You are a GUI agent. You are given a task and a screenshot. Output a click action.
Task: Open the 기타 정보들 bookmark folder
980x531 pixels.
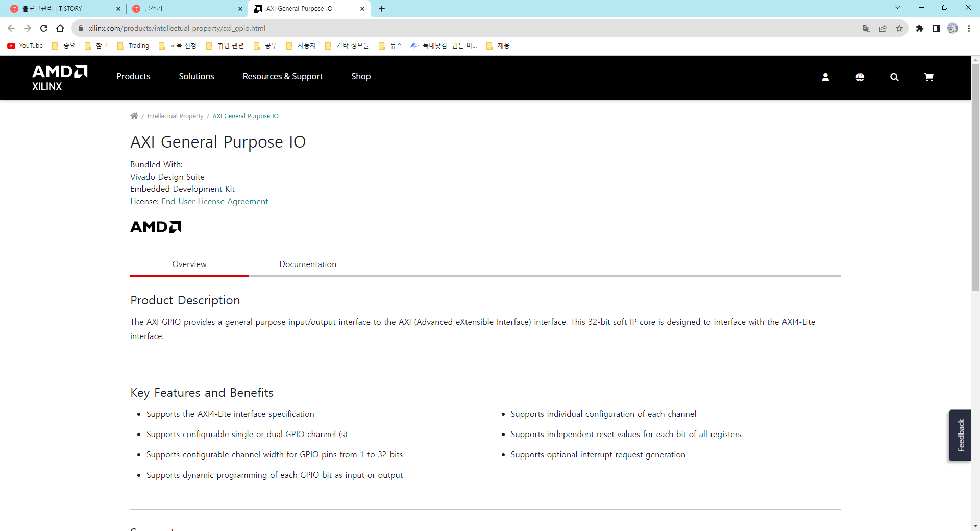coord(347,46)
